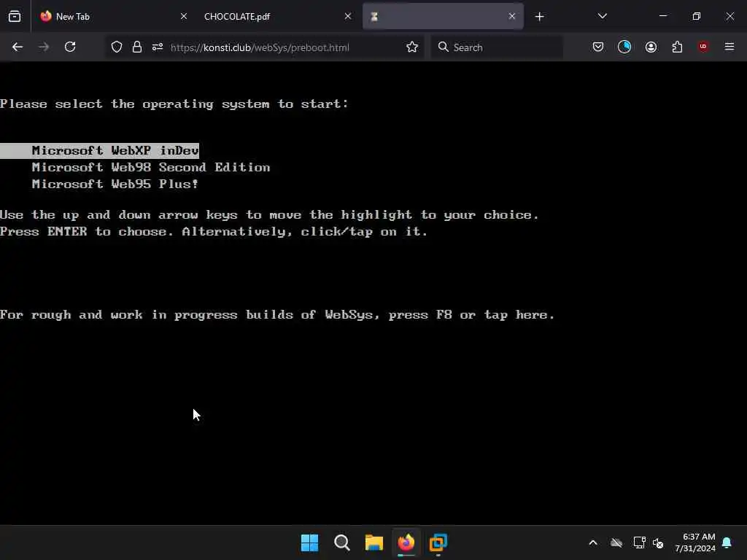
Task: Restore down the Firefox window
Action: point(697,16)
